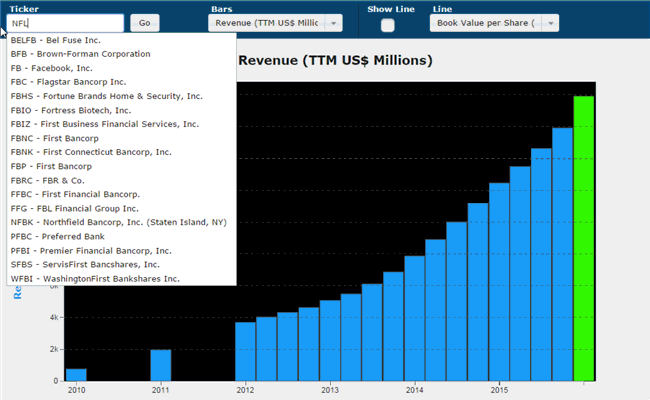Pick FBRC - FBR & Co. suggestion
650x400 pixels.
[x=121, y=180]
